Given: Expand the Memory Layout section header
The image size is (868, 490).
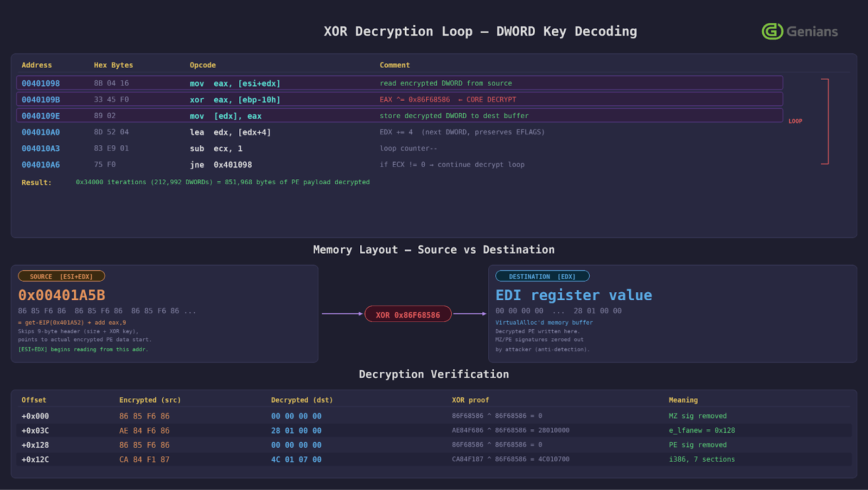Looking at the screenshot, I should coord(433,249).
